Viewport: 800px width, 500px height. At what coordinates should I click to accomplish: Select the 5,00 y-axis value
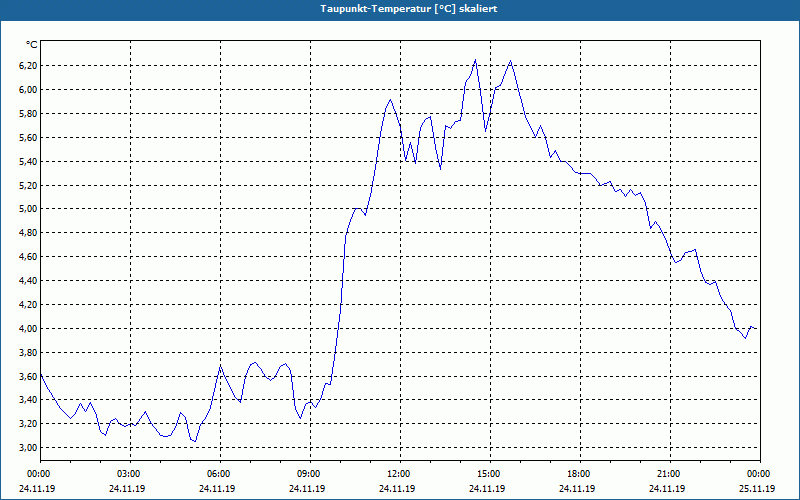click(x=28, y=209)
